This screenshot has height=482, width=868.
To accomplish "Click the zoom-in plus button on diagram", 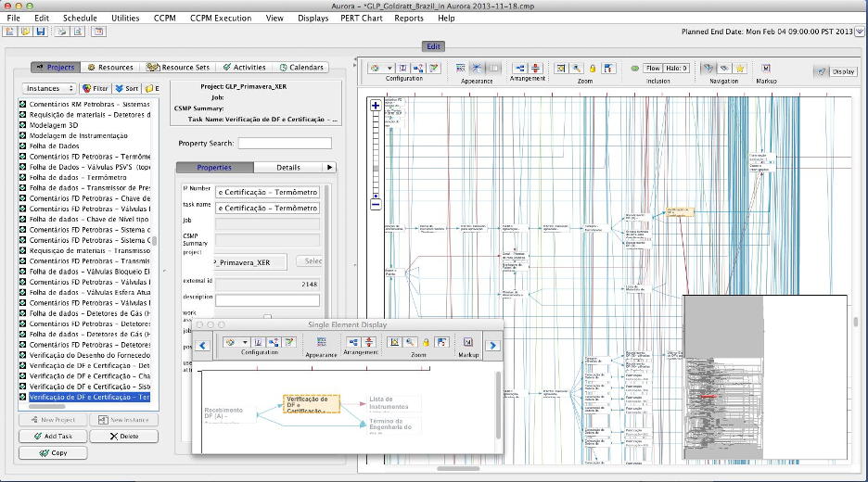I will (x=375, y=106).
